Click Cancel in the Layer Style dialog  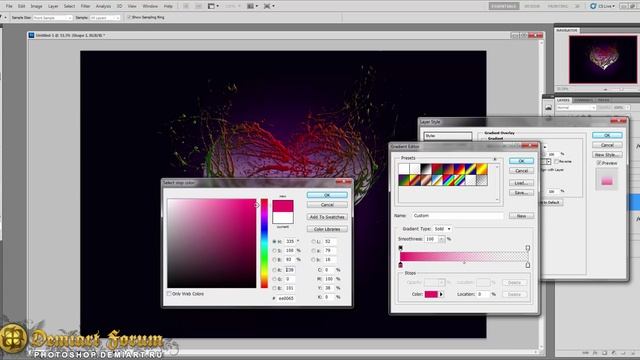pos(607,145)
